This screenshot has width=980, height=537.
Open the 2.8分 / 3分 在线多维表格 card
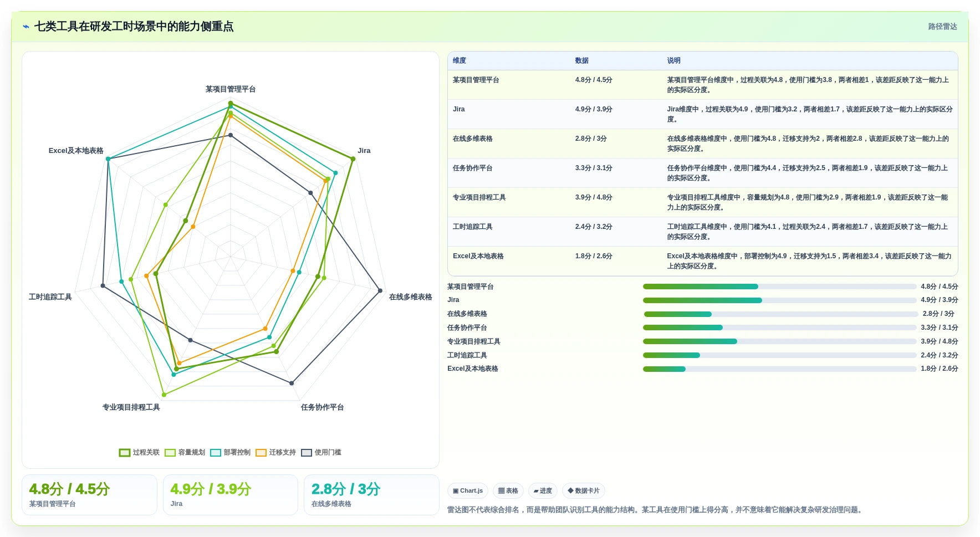pos(371,495)
